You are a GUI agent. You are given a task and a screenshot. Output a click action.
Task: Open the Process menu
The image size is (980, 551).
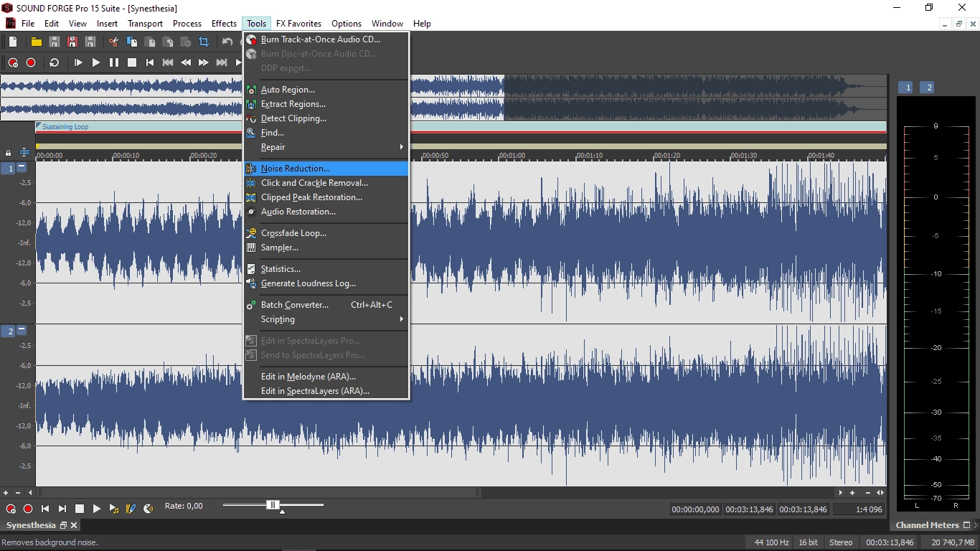coord(187,24)
